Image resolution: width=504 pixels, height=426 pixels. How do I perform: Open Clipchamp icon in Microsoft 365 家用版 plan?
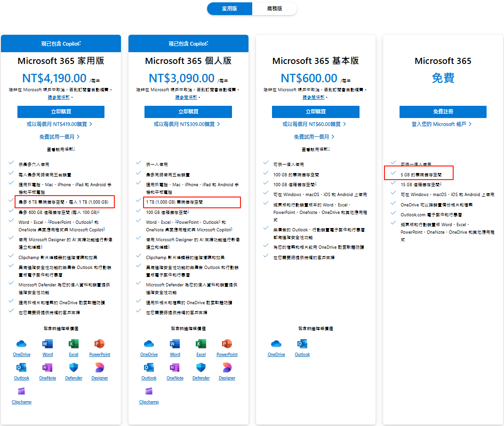(x=22, y=391)
